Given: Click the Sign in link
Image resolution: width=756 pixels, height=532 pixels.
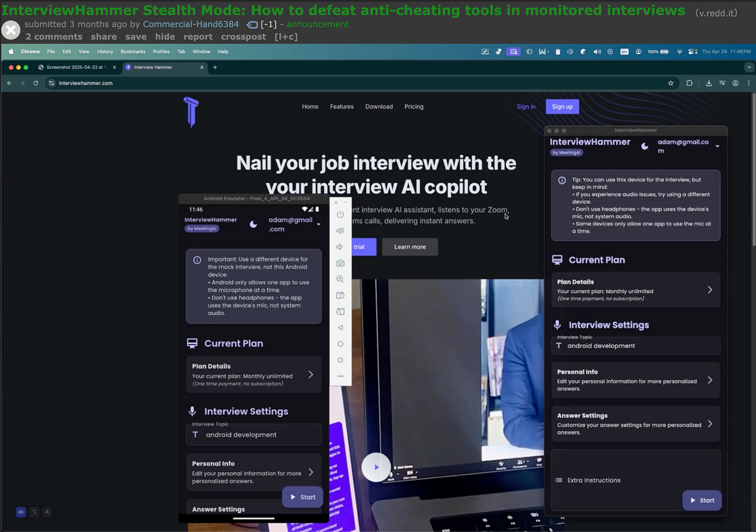Looking at the screenshot, I should point(526,106).
